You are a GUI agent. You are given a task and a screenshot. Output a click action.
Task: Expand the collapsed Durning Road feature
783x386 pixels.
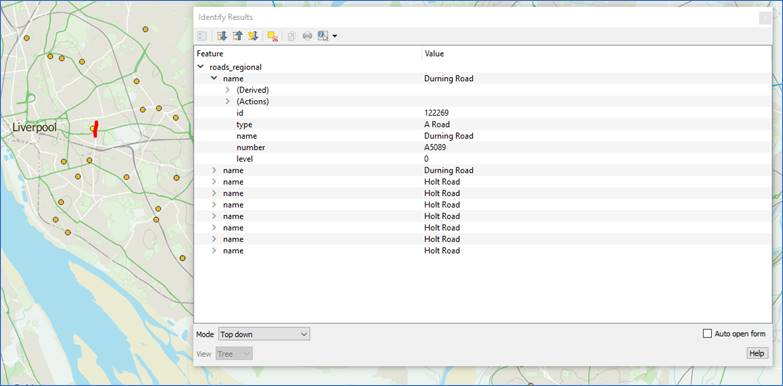click(x=214, y=170)
